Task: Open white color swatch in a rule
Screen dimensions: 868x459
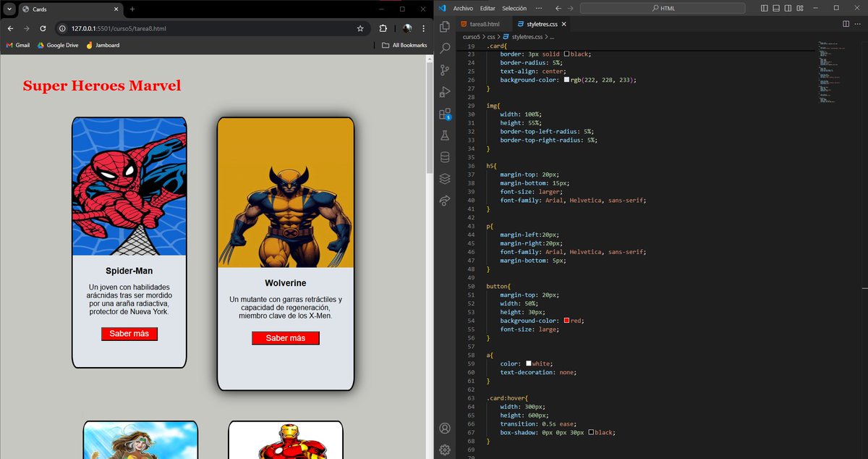Action: pyautogui.click(x=529, y=363)
